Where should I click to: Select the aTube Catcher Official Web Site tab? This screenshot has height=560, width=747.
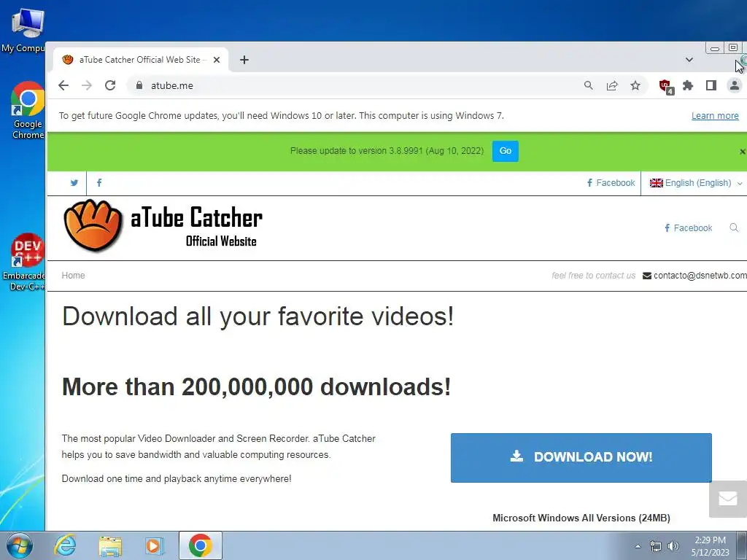(x=141, y=60)
